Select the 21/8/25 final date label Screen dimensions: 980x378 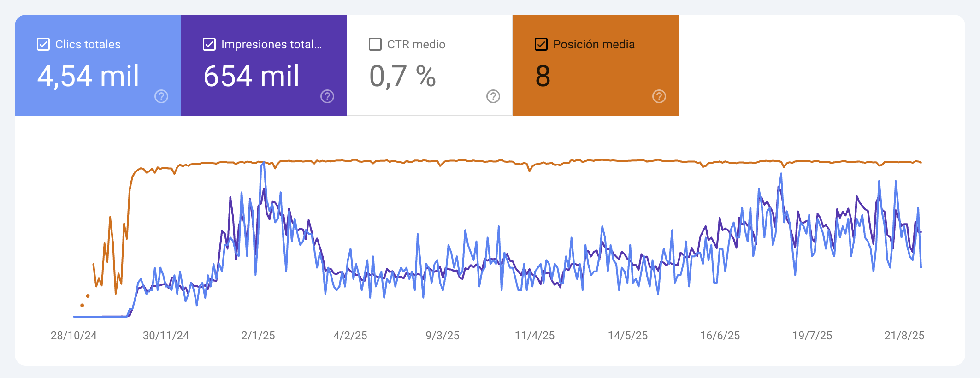click(904, 336)
